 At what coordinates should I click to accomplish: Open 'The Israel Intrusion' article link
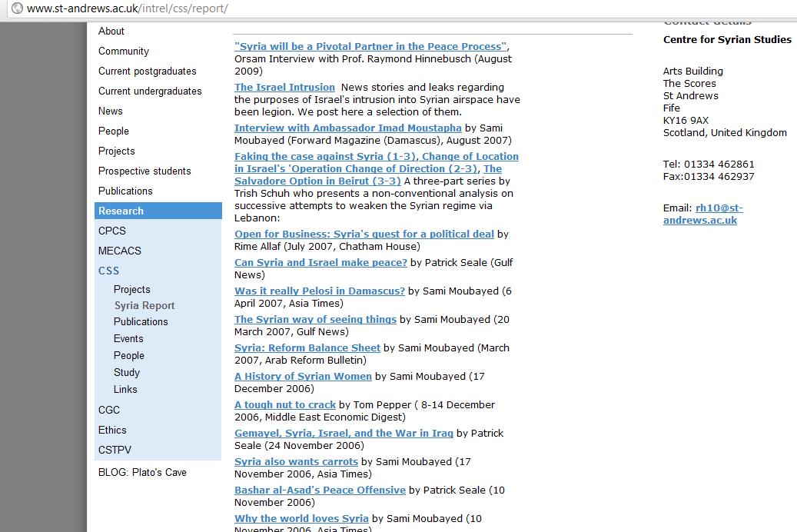[x=284, y=87]
